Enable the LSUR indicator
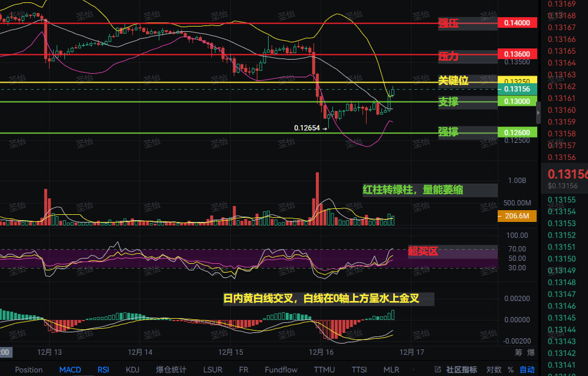Viewport: 588px width, 376px height. pos(213,370)
